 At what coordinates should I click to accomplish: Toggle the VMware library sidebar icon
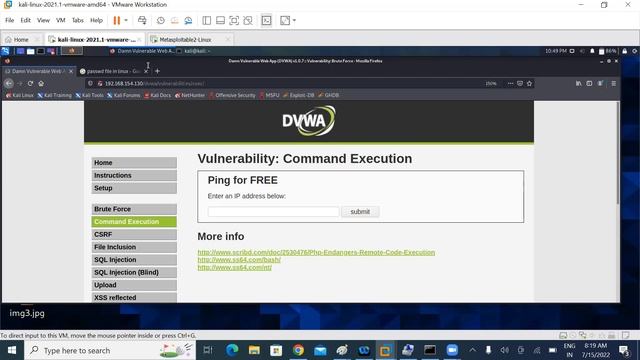coord(207,20)
